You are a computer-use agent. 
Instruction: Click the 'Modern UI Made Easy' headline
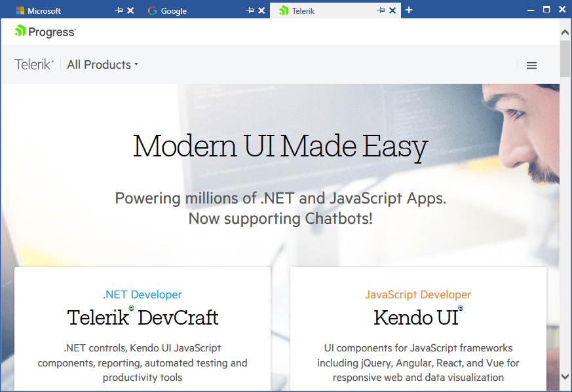(280, 147)
